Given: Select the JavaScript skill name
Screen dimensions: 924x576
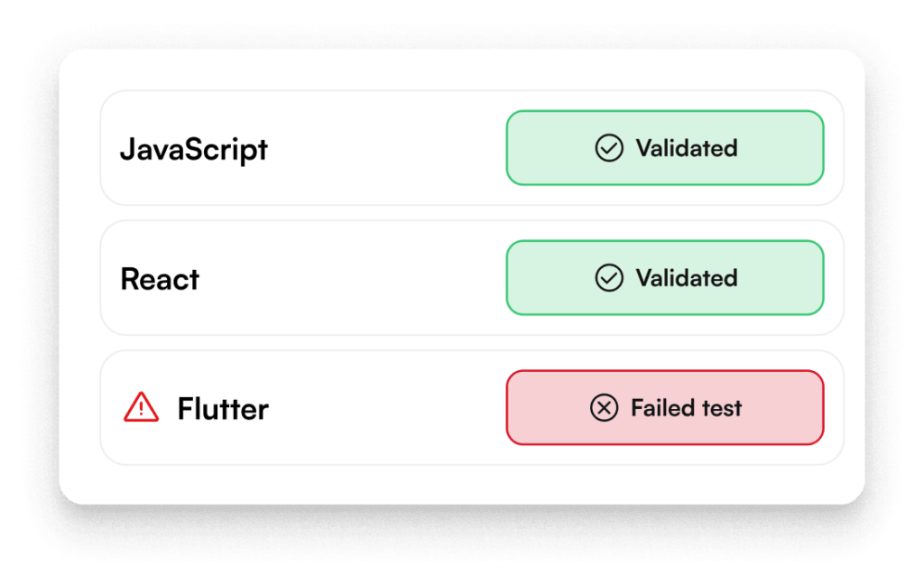Looking at the screenshot, I should 194,149.
